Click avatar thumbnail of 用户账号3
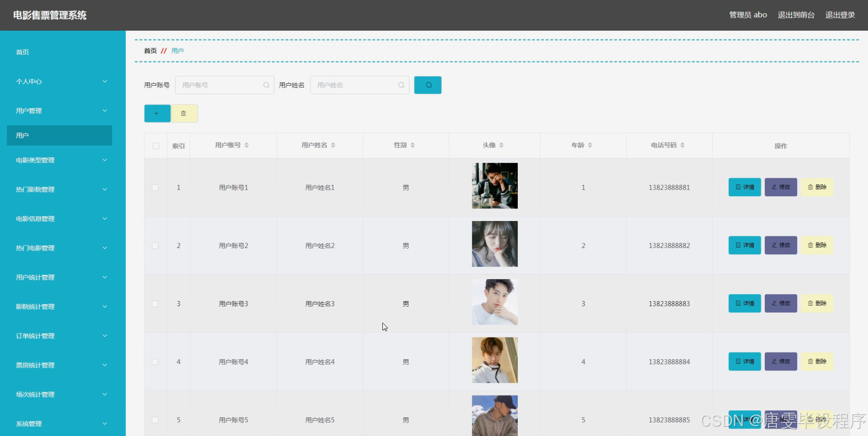 [x=494, y=302]
